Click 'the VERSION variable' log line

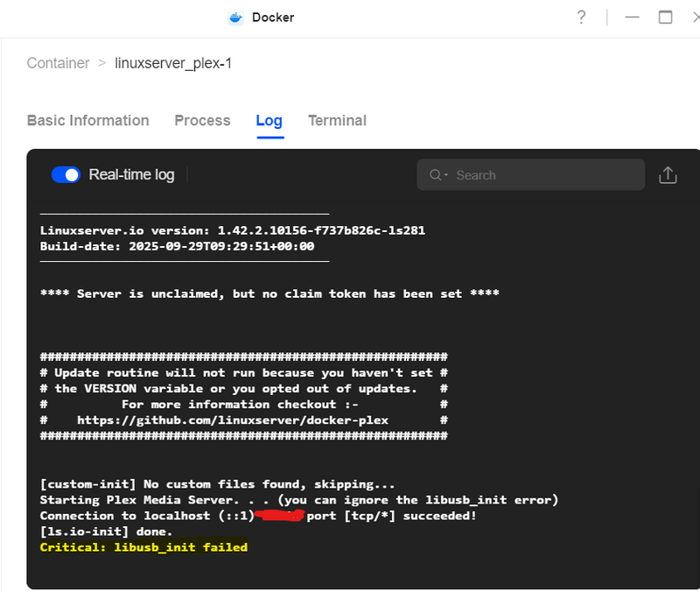244,388
